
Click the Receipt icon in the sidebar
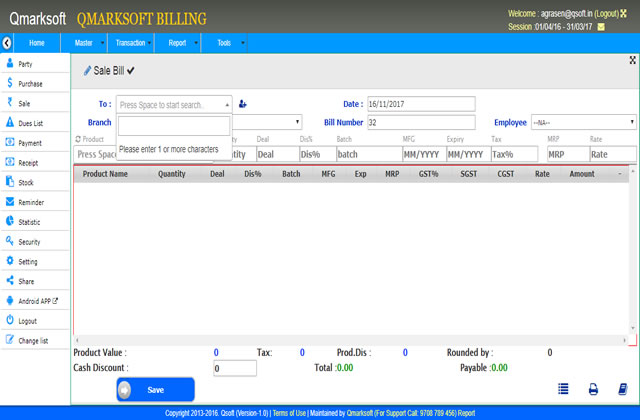tap(10, 162)
